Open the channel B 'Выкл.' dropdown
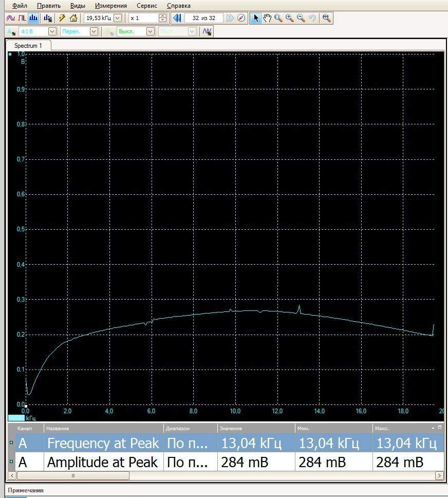This screenshot has height=498, width=448. pyautogui.click(x=150, y=31)
